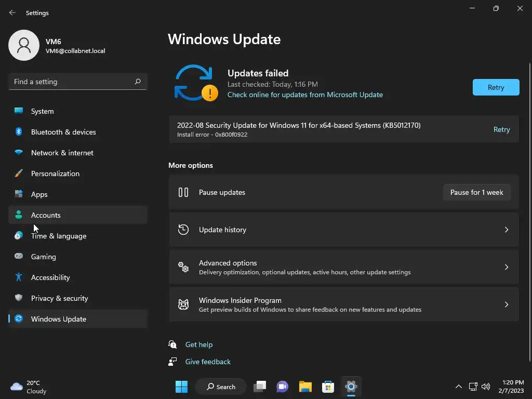Click Pause for 1 week
The height and width of the screenshot is (399, 532).
[477, 192]
